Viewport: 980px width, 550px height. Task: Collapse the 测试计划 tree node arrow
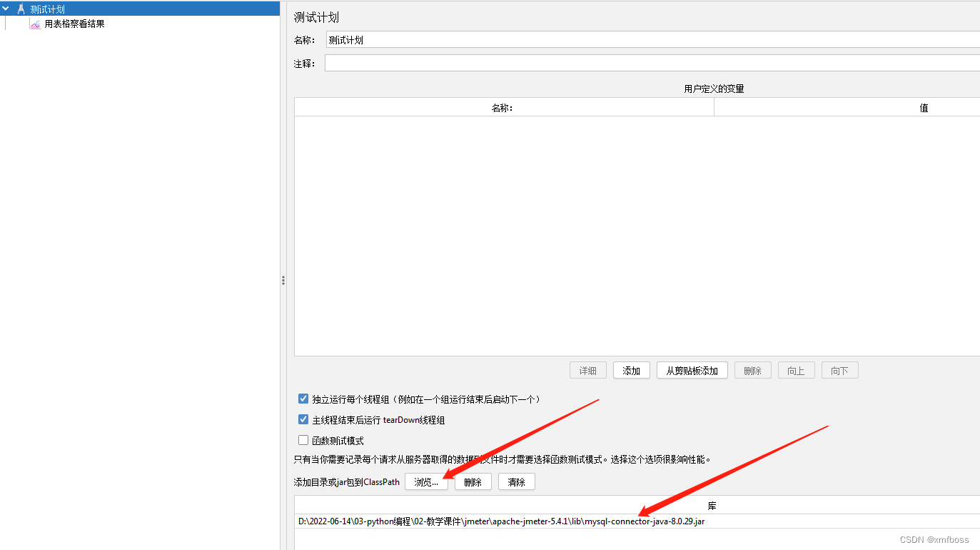pos(6,9)
